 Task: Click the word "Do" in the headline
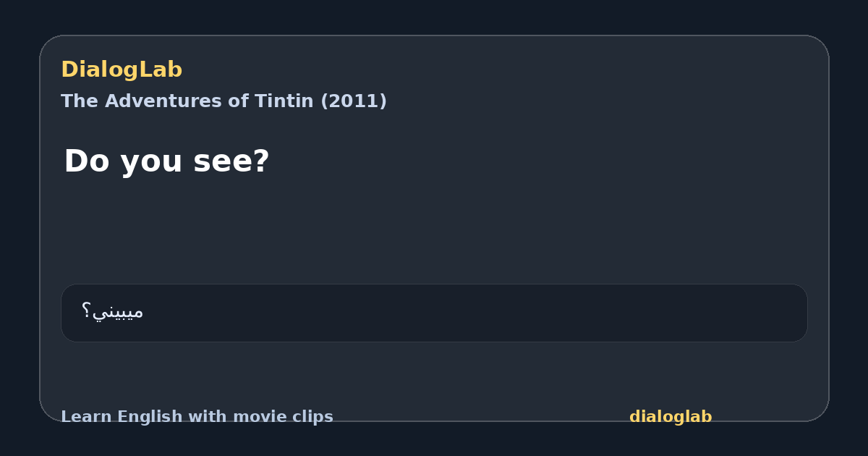82,161
